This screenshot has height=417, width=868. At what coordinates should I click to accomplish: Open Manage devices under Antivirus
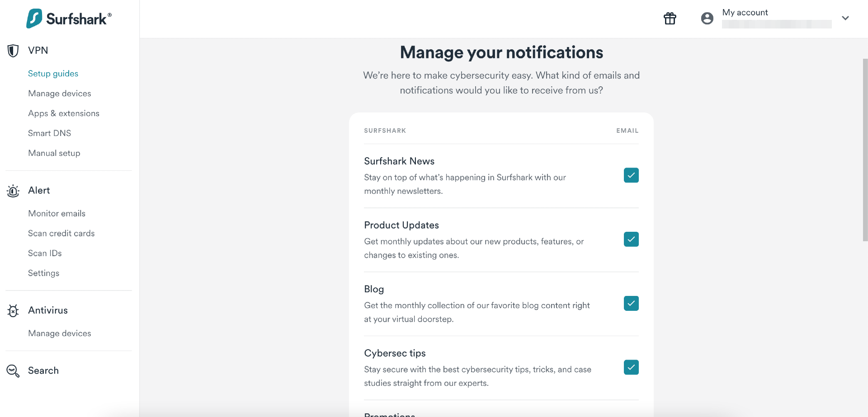[59, 333]
